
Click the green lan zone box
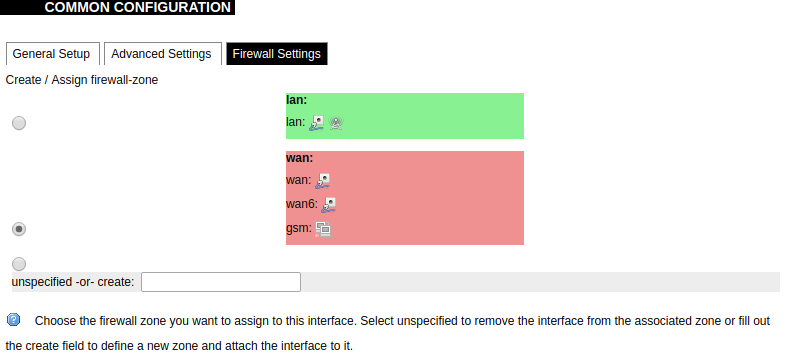[405, 116]
